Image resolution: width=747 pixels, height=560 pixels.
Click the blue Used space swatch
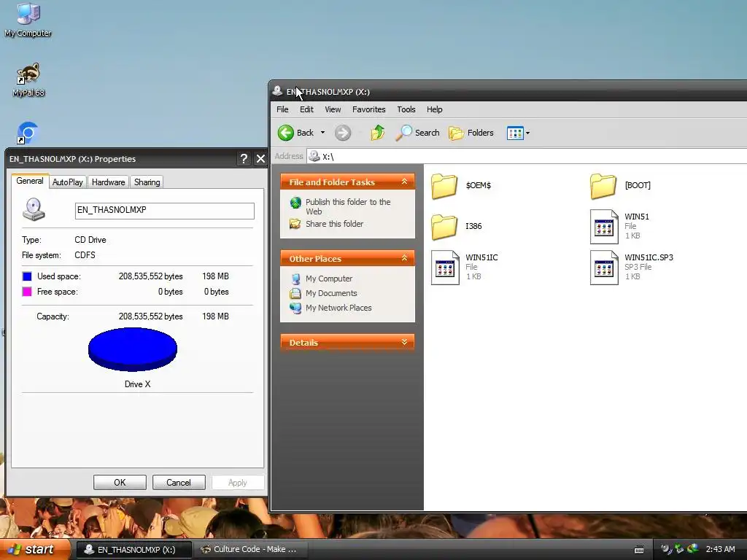tap(27, 276)
